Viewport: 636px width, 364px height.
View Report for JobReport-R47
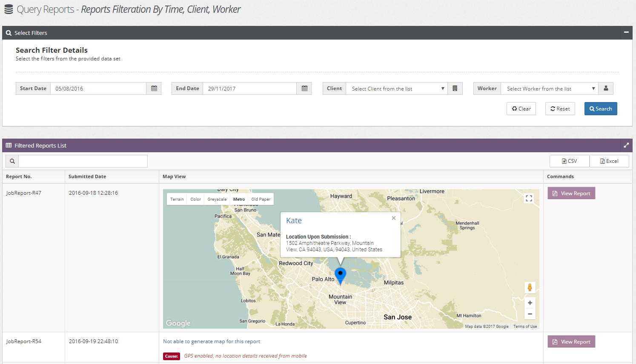[571, 193]
